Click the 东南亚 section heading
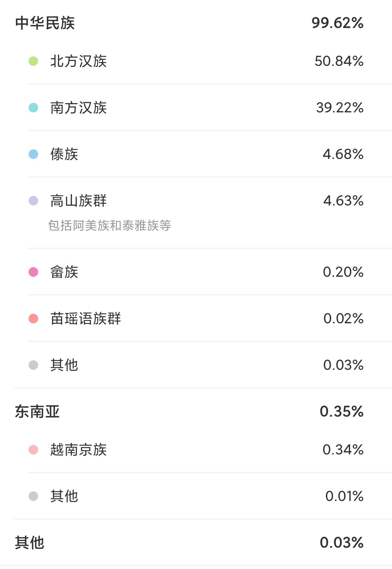Screen dimensions: 392x569 tap(37, 411)
